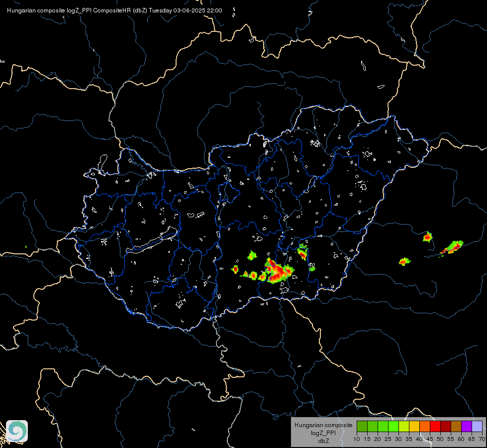Click the 15–20 dBZ green legend swatch
The image size is (487, 448).
[373, 426]
